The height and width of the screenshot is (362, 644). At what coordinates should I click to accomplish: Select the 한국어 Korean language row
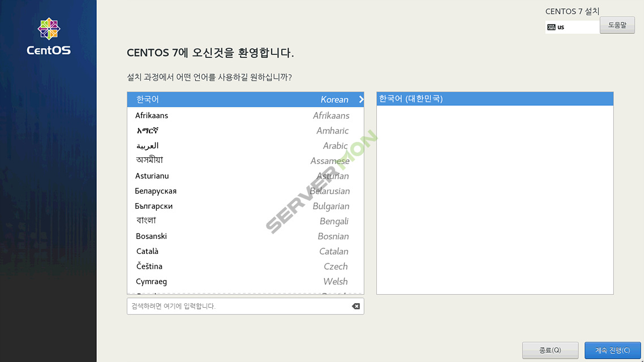245,100
